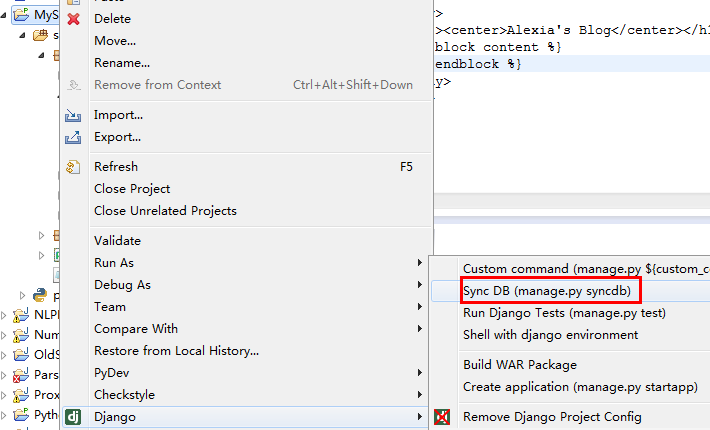Image resolution: width=710 pixels, height=430 pixels.
Task: Select Sync DB (manage.py syncdb)
Action: [546, 291]
